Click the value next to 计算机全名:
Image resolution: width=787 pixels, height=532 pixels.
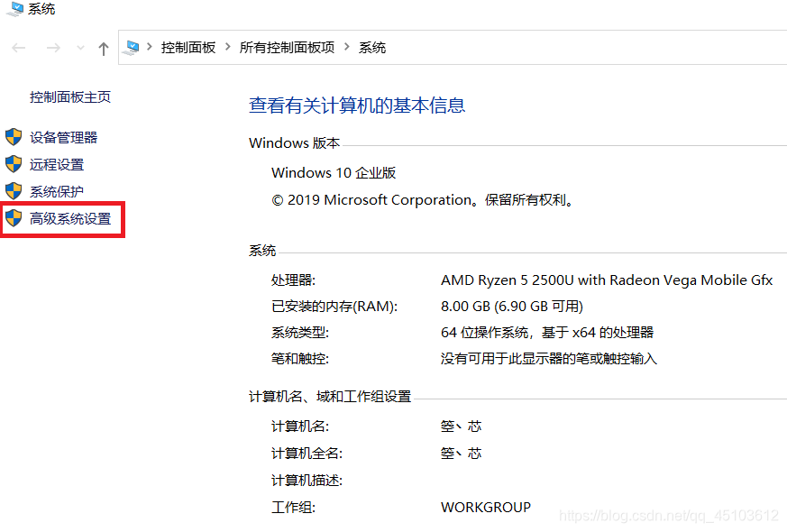coord(462,454)
